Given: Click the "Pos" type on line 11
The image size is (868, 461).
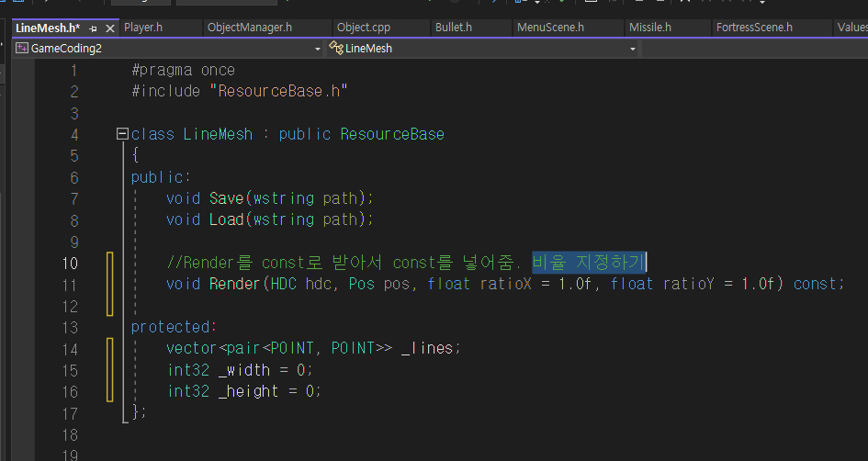Looking at the screenshot, I should pos(362,284).
